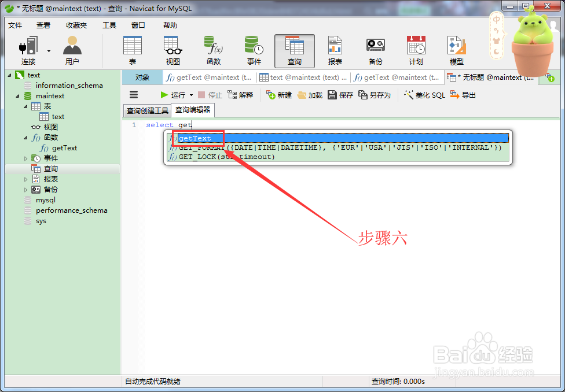This screenshot has height=392, width=565.
Task: Select the 视图 node in tree
Action: coord(51,127)
